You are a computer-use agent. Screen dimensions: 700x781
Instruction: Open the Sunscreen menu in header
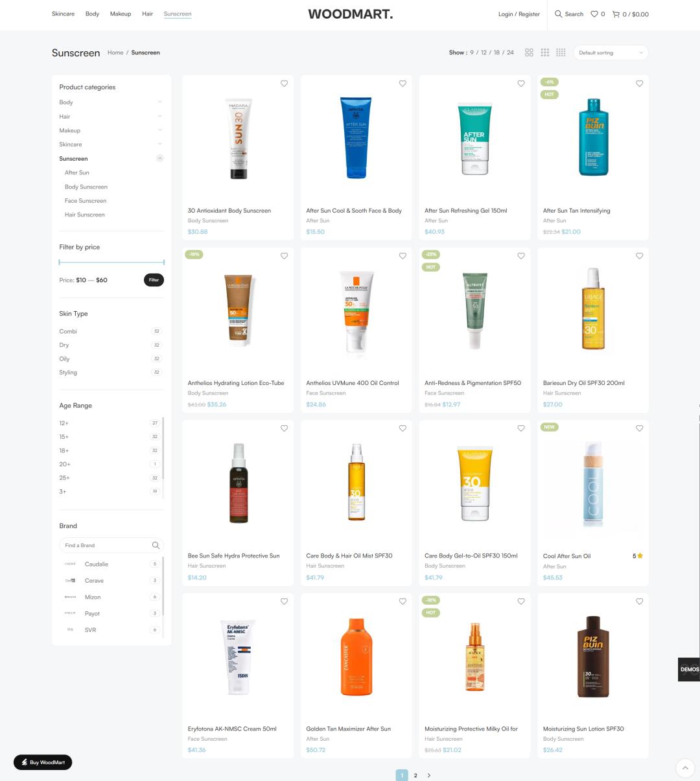click(178, 14)
